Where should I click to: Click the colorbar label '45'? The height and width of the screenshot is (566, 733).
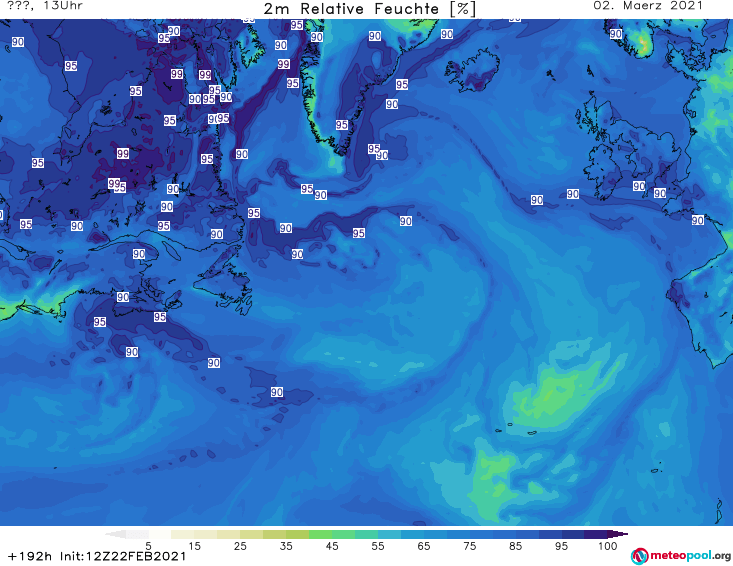(332, 546)
